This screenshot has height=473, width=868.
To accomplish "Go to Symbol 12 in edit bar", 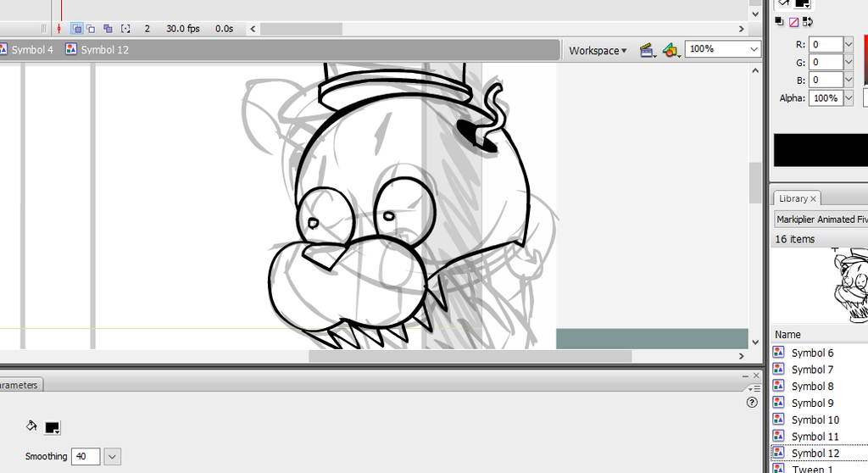I will pos(105,50).
